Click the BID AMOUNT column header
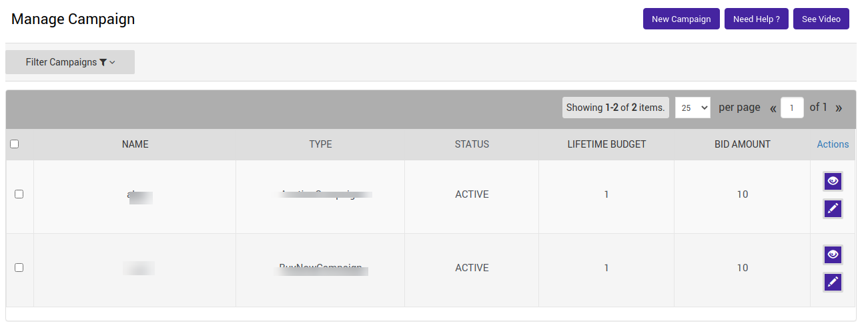The height and width of the screenshot is (324, 868). tap(742, 144)
